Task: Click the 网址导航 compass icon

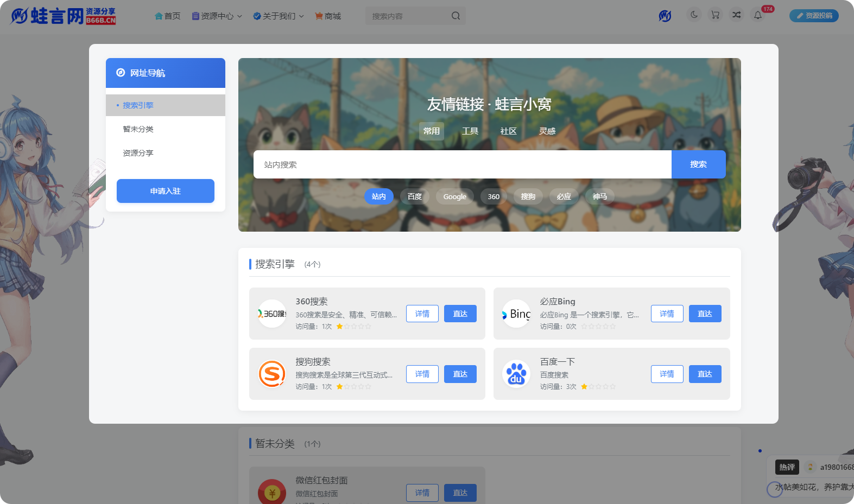Action: [121, 73]
